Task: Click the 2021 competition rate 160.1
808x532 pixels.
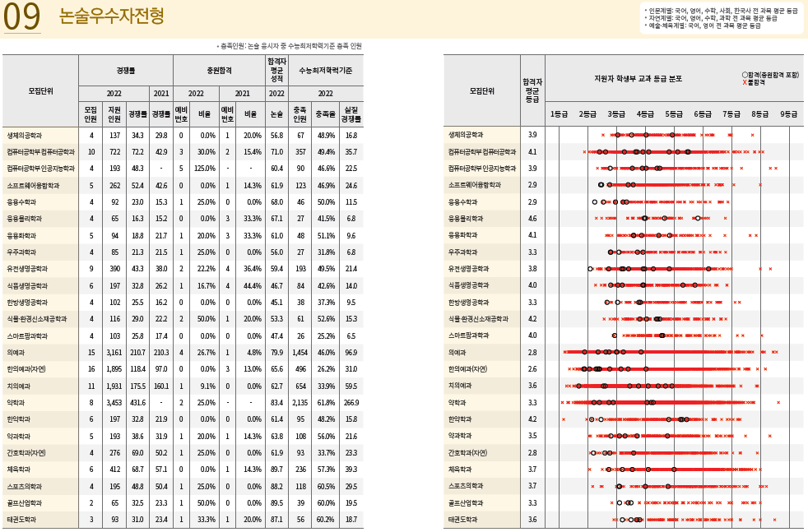Action: click(161, 386)
